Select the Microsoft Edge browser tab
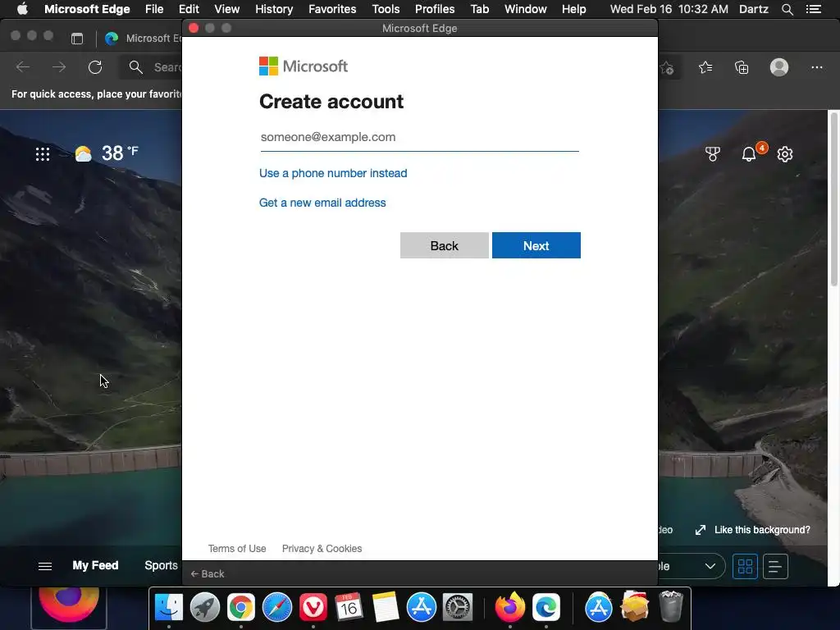 [142, 38]
